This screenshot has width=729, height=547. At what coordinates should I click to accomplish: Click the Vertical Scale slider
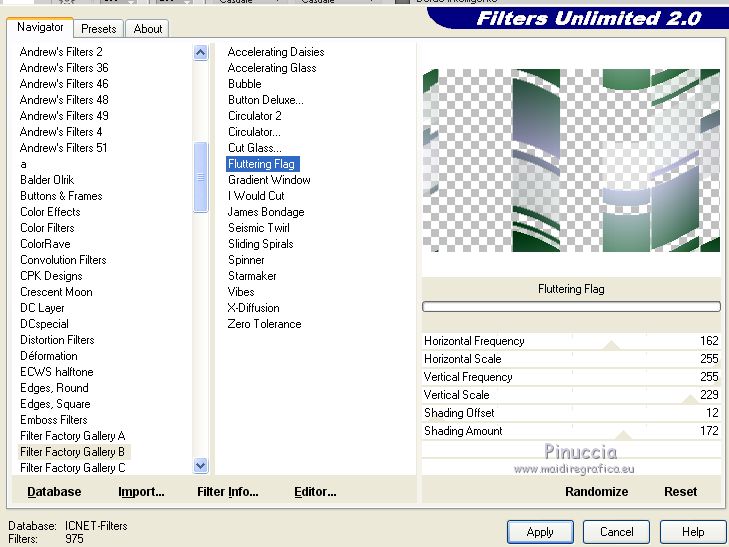(571, 395)
